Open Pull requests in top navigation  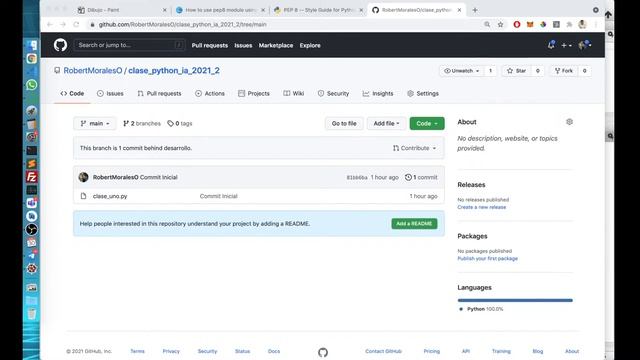click(x=210, y=45)
